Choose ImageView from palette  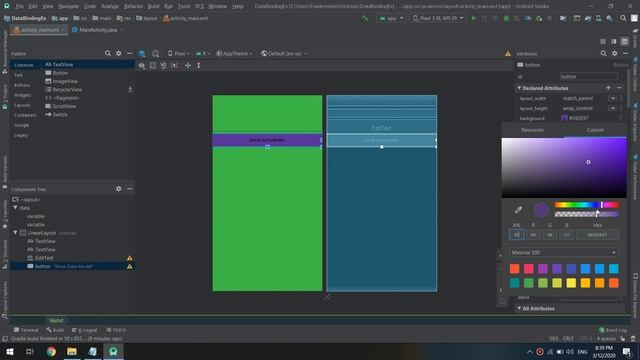pos(61,81)
